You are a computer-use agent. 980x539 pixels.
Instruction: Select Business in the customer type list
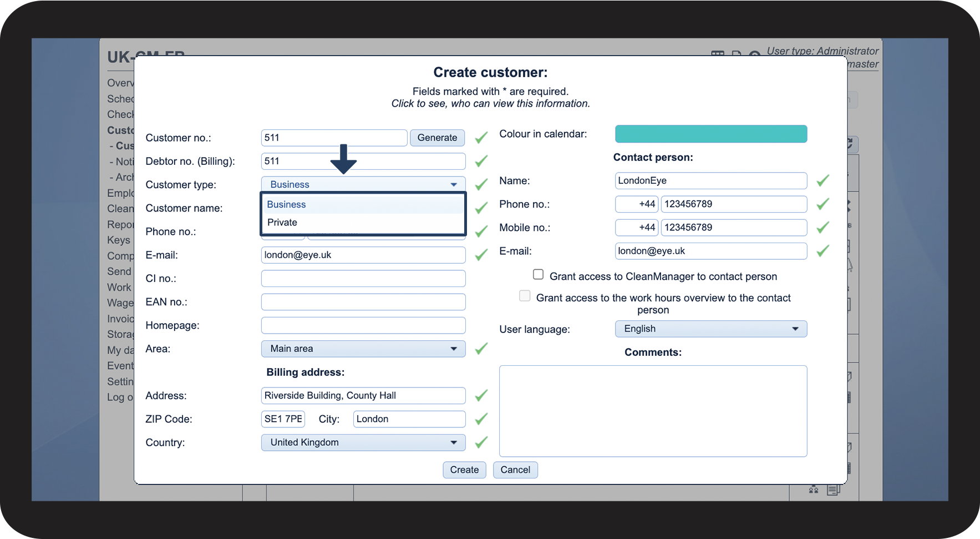point(286,205)
